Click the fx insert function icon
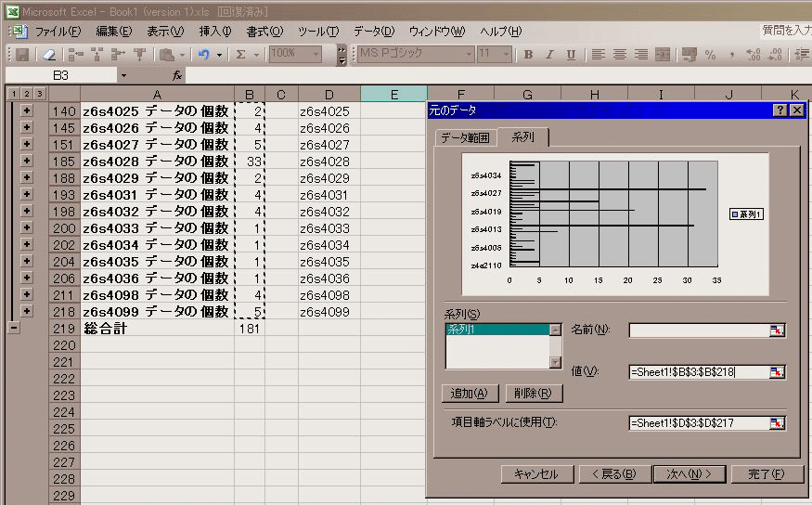Image resolution: width=812 pixels, height=505 pixels. click(x=177, y=75)
